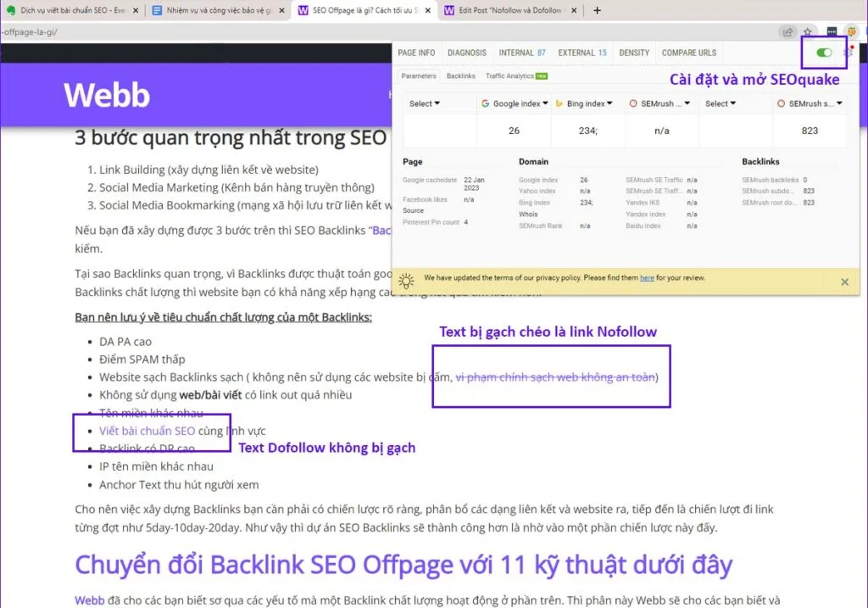Click the Bing index value 234

click(587, 131)
